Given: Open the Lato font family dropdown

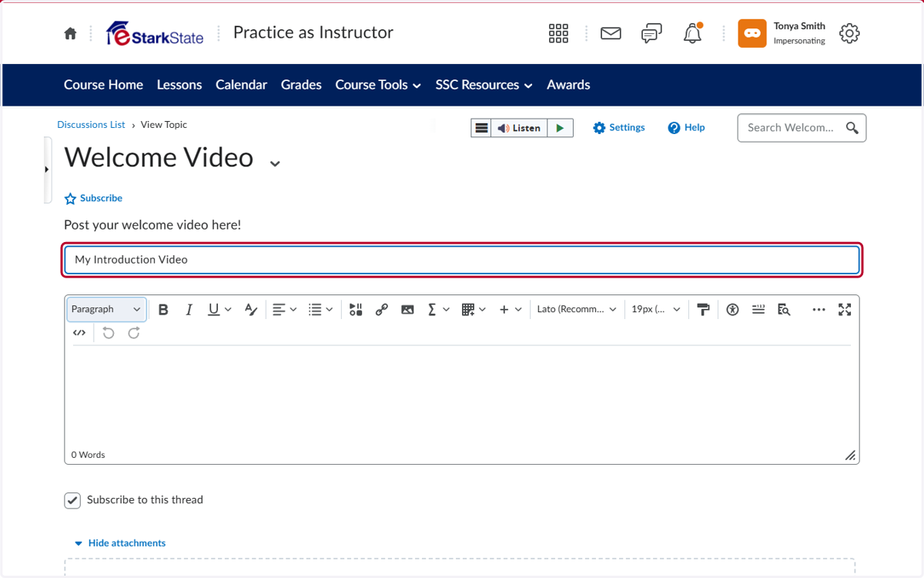Looking at the screenshot, I should click(577, 309).
